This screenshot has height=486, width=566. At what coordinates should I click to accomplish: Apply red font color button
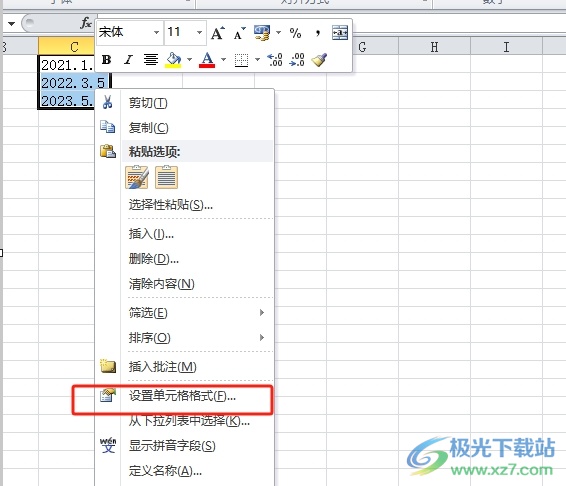click(207, 60)
